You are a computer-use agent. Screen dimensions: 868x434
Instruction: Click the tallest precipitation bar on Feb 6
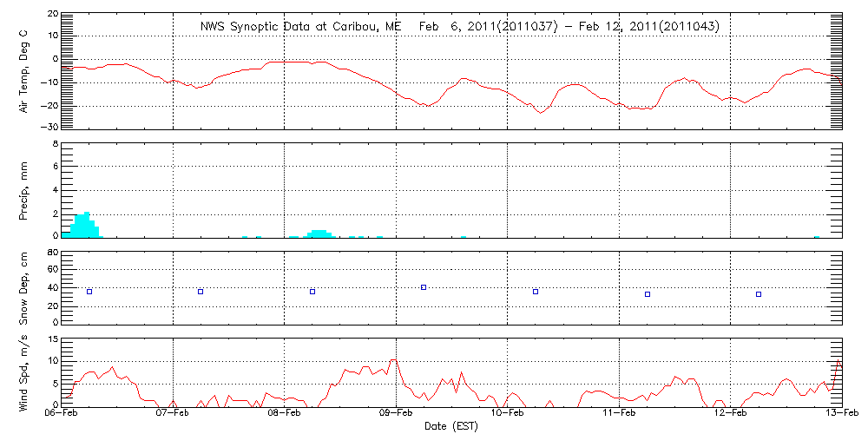click(x=87, y=224)
